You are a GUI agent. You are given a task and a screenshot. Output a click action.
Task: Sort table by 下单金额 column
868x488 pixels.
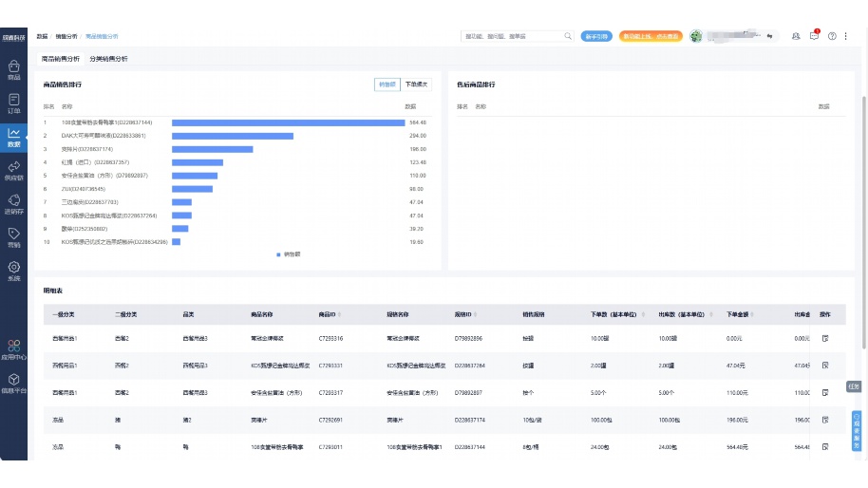pyautogui.click(x=739, y=313)
